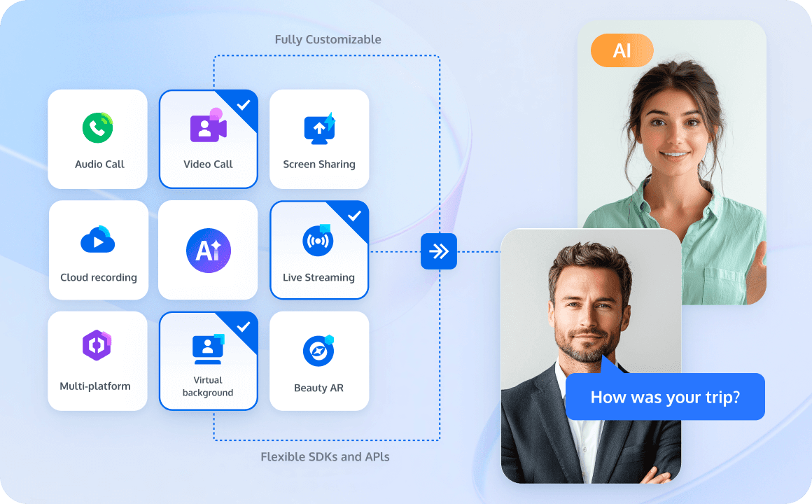Viewport: 812px width, 504px height.
Task: Select the Live Streaming broadcast icon
Action: coord(318,240)
